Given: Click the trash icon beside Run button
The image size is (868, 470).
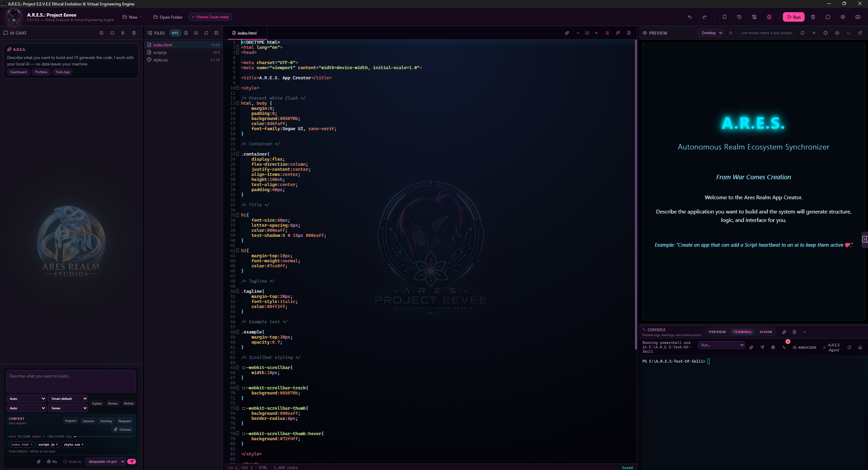Looking at the screenshot, I should 813,17.
